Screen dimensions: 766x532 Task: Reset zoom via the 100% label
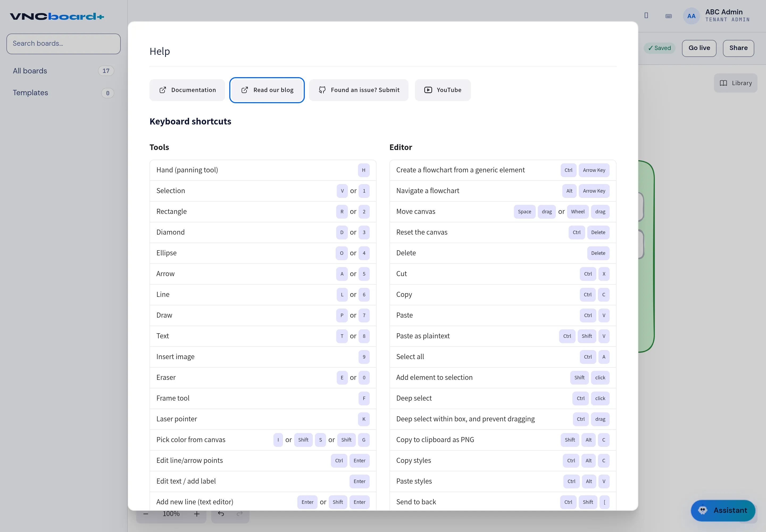pyautogui.click(x=171, y=514)
